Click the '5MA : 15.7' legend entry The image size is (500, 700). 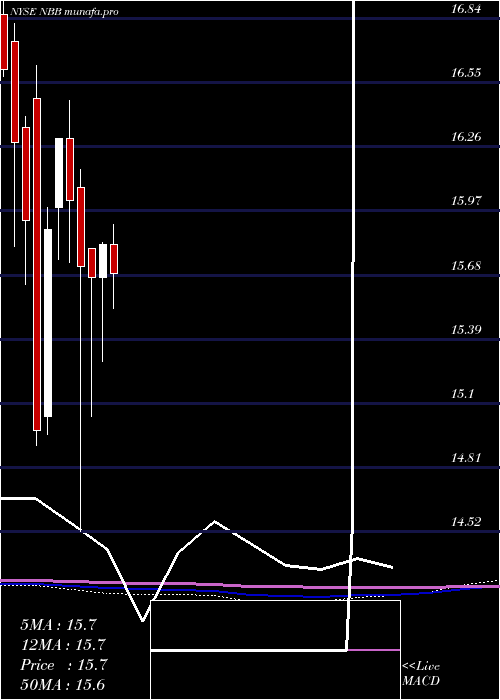[59, 625]
